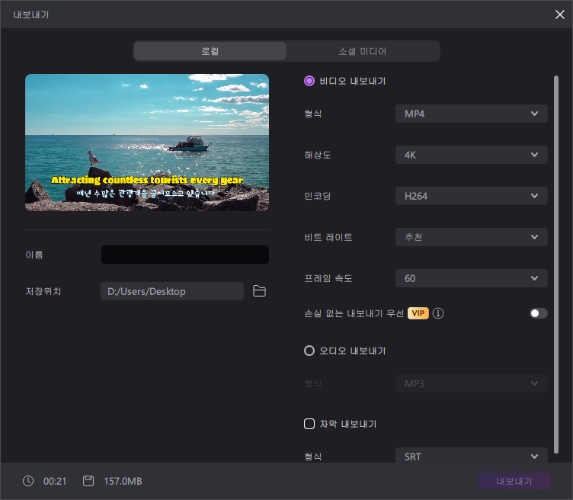Click the 00:21 duration text
This screenshot has height=500, width=573.
pos(55,481)
